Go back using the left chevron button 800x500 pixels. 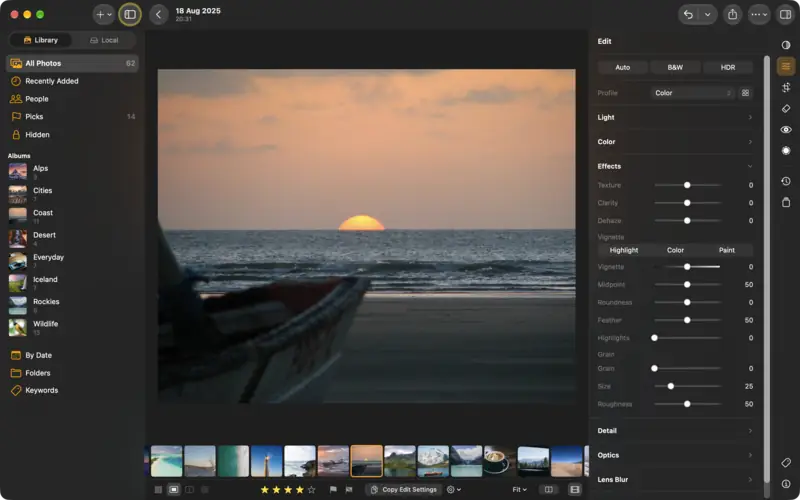click(x=159, y=14)
